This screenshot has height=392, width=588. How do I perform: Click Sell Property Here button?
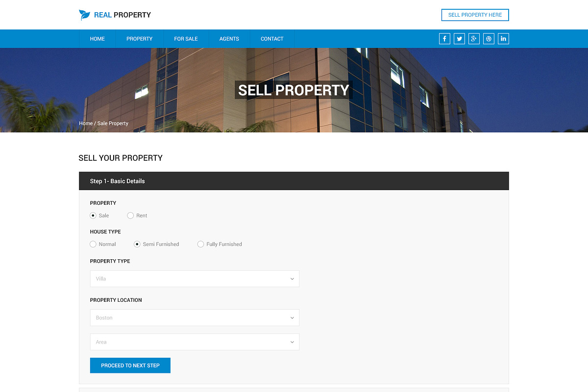tap(475, 15)
